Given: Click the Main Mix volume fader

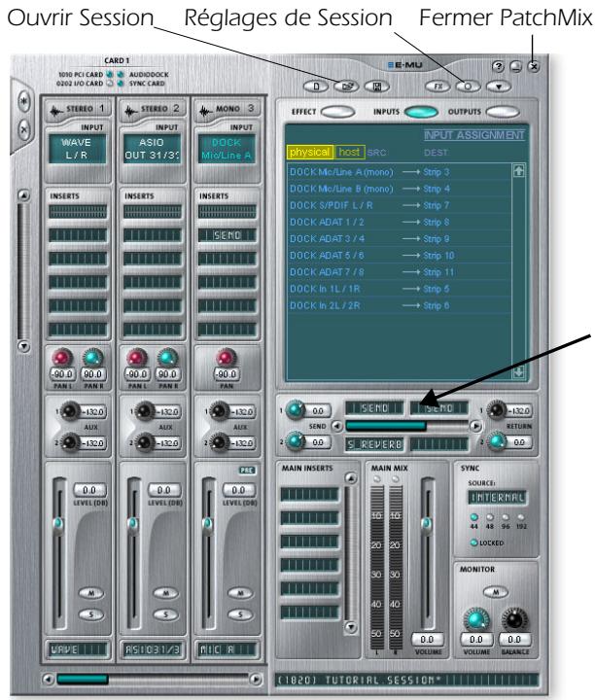Looking at the screenshot, I should [x=427, y=524].
